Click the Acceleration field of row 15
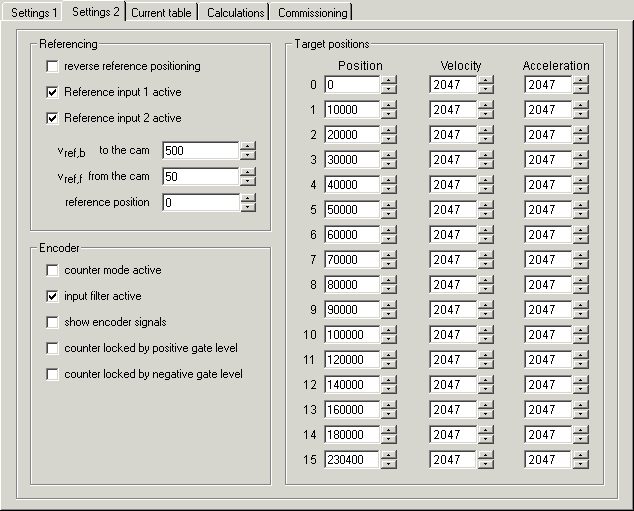 click(548, 459)
